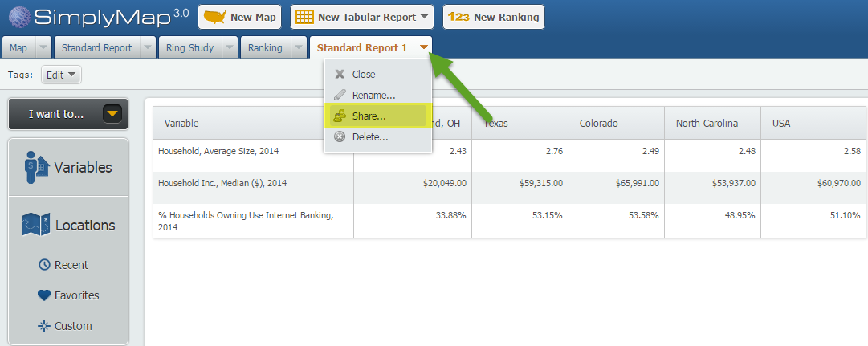Click the 48.95% North Carolina cell
Viewport: 868px width, 346px height.
pyautogui.click(x=712, y=221)
